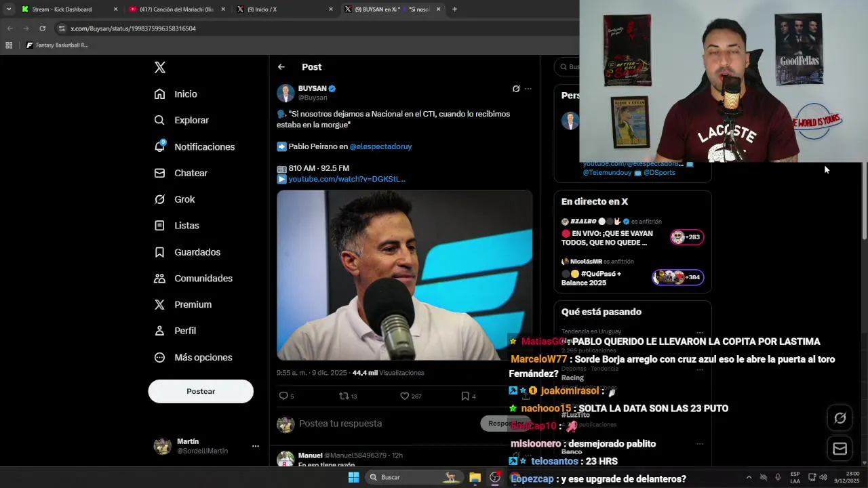Open the @elespectadoruy mention
This screenshot has width=868, height=488.
point(380,146)
